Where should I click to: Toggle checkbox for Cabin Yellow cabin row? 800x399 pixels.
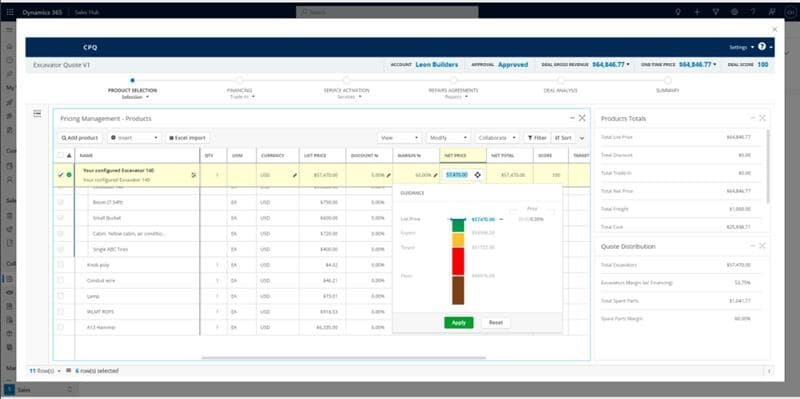61,234
